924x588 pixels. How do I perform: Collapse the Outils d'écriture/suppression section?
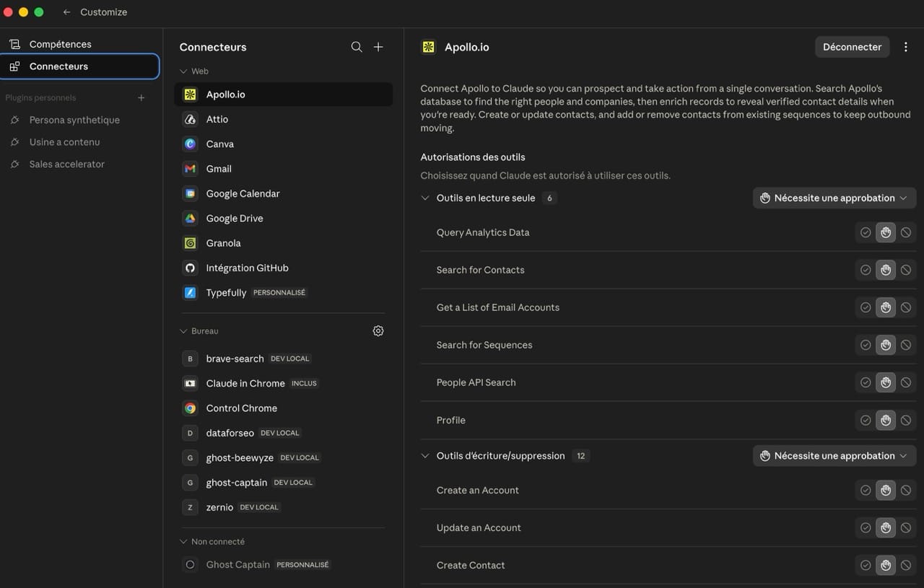[425, 456]
